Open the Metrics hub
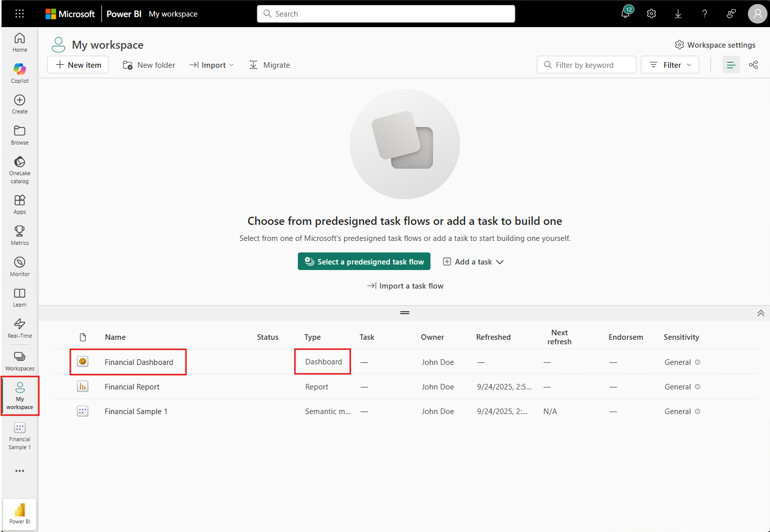This screenshot has width=770, height=532. click(x=20, y=234)
